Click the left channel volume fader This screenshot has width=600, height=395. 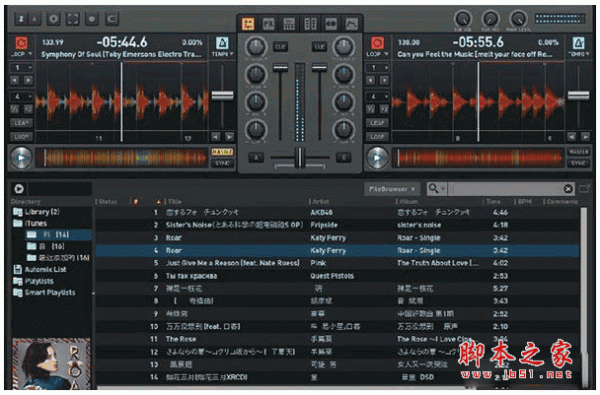(x=280, y=68)
